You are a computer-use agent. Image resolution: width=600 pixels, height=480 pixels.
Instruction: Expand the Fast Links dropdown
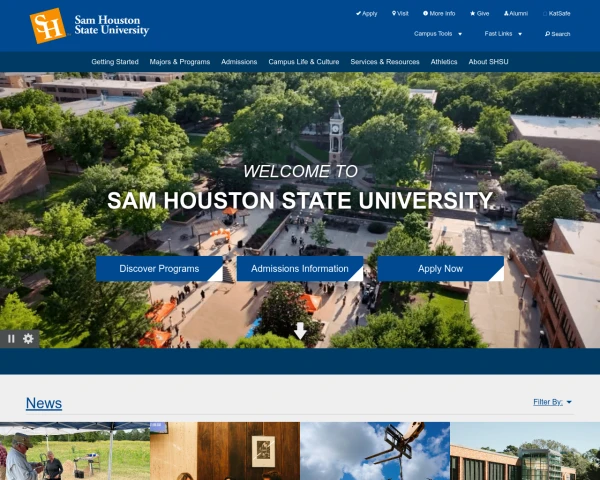pyautogui.click(x=503, y=34)
